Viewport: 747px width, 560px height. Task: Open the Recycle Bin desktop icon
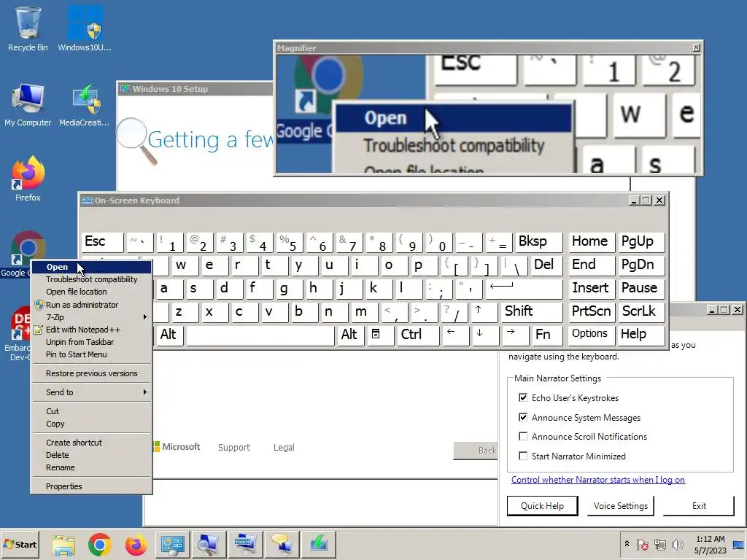click(28, 28)
